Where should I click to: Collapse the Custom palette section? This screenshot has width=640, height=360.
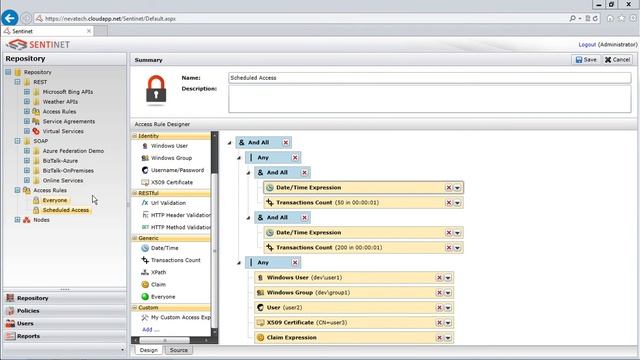[x=135, y=307]
